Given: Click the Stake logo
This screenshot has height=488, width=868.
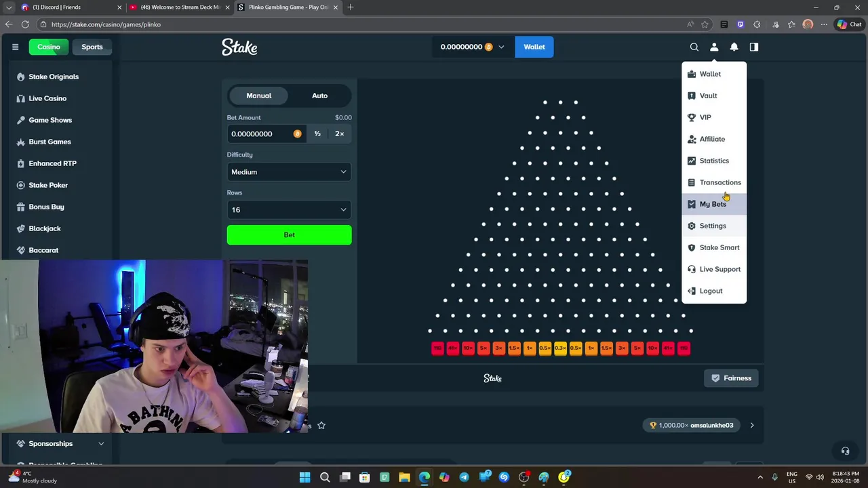Looking at the screenshot, I should pyautogui.click(x=239, y=47).
